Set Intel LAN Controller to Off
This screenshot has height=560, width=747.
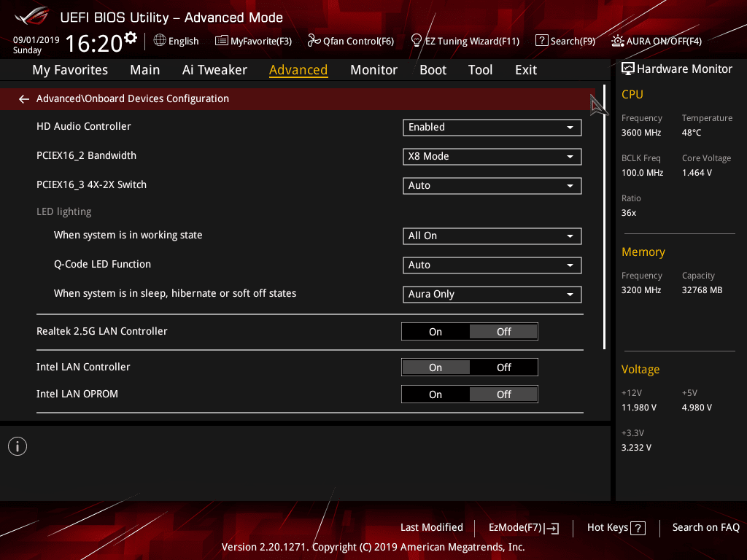coord(503,367)
